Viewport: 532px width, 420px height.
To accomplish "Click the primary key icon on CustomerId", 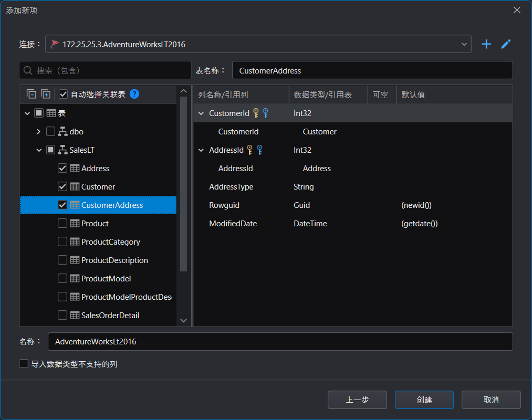I will click(256, 113).
